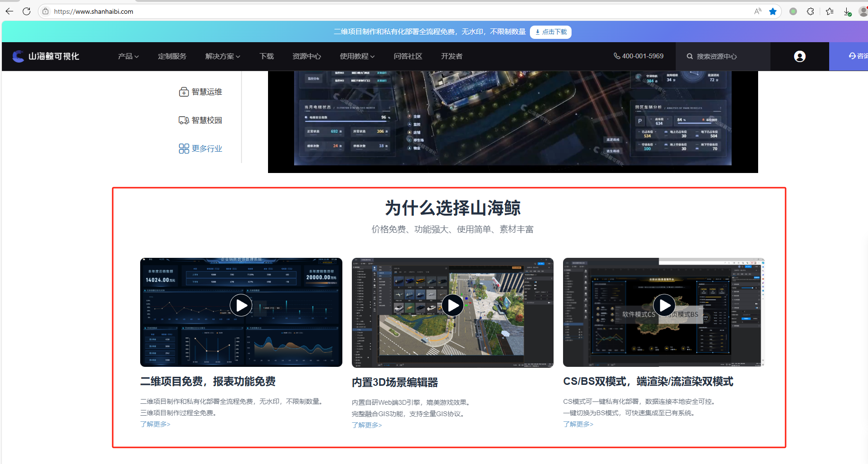Click the 智慧校园 sidebar icon
The height and width of the screenshot is (464, 868).
pos(184,120)
